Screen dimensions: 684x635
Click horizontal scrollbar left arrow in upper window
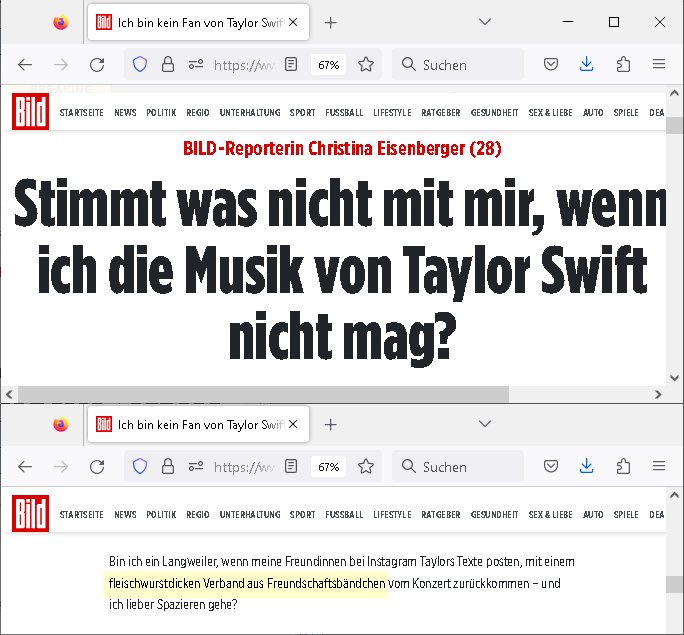[x=9, y=395]
